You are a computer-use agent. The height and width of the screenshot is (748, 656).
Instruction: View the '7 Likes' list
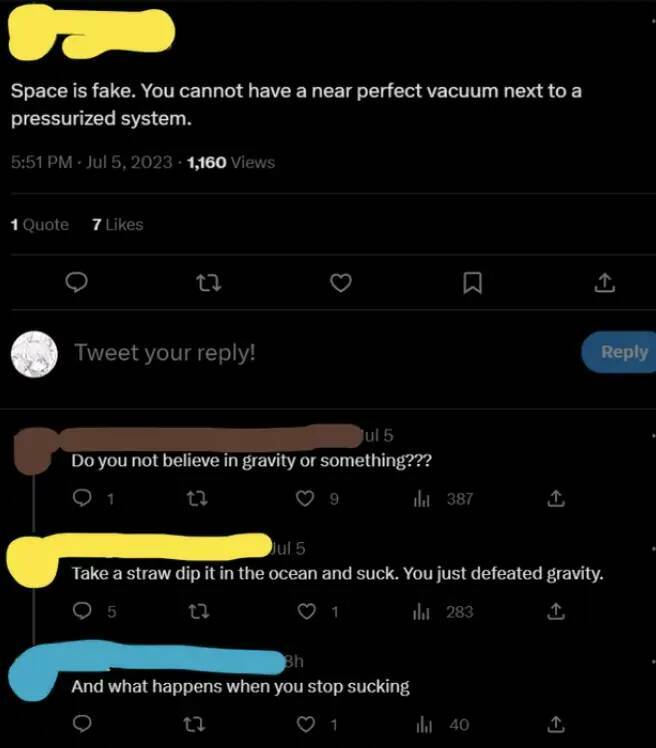pyautogui.click(x=117, y=225)
